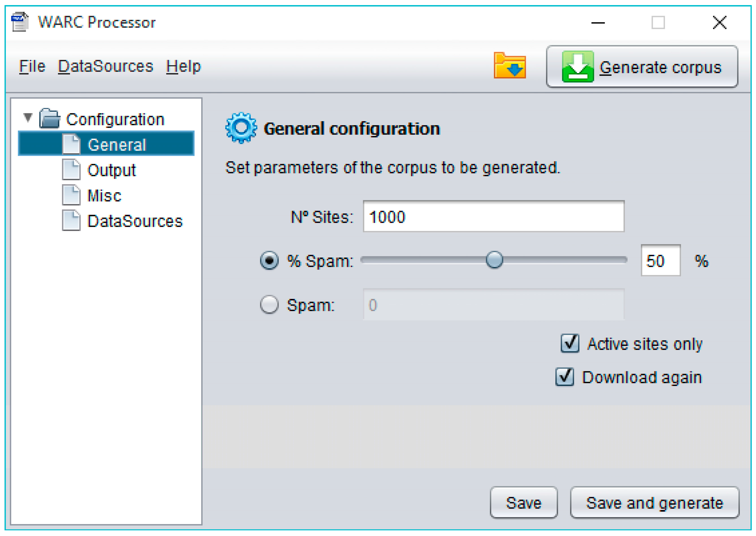756x536 pixels.
Task: Click the Save and generate button
Action: (x=654, y=503)
